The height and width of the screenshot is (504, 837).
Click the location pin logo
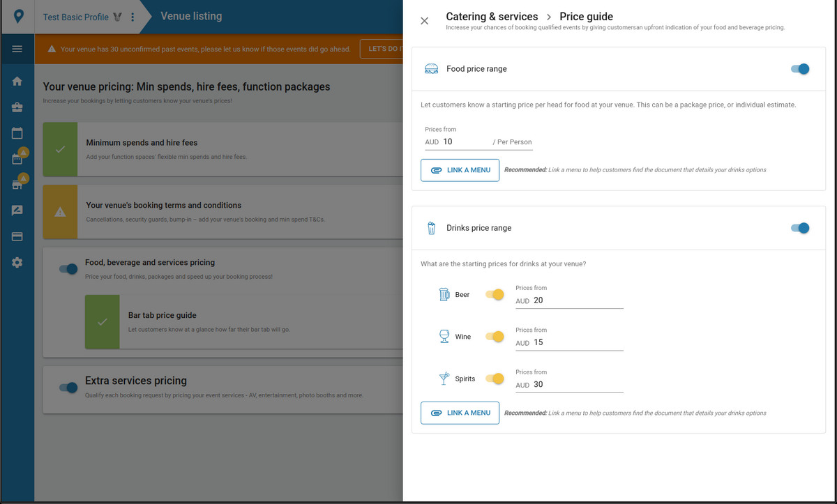pyautogui.click(x=17, y=16)
